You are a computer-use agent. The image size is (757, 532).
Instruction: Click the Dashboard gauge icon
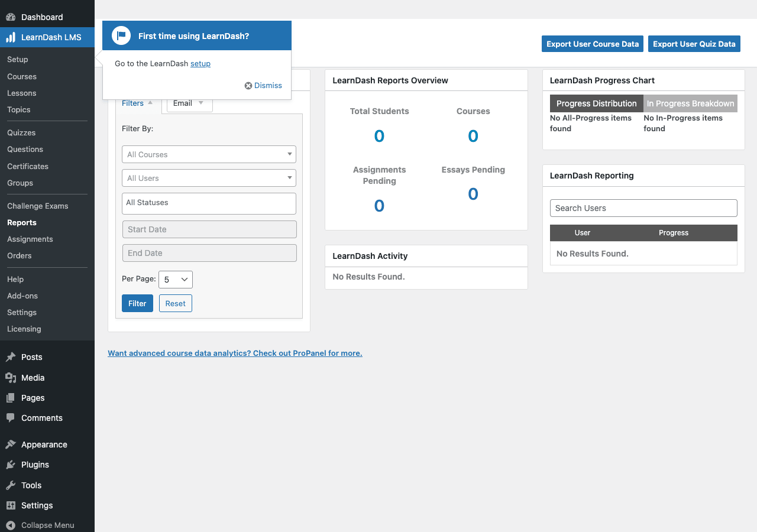(x=11, y=17)
